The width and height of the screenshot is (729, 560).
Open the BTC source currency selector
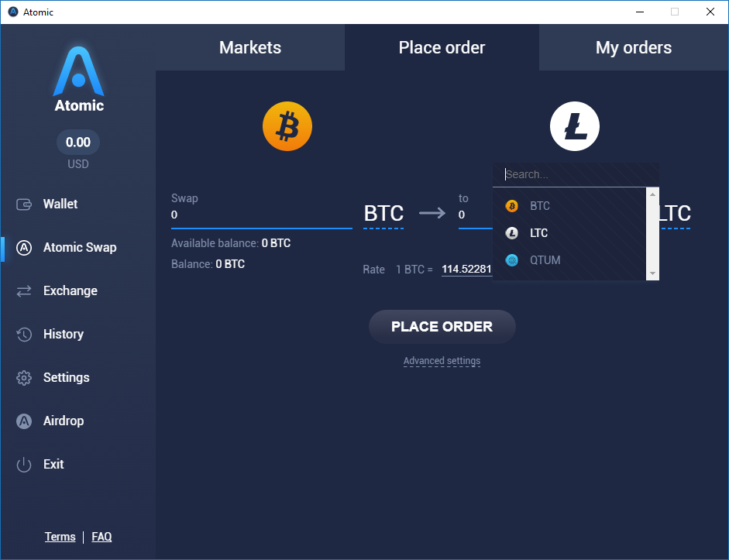click(383, 214)
